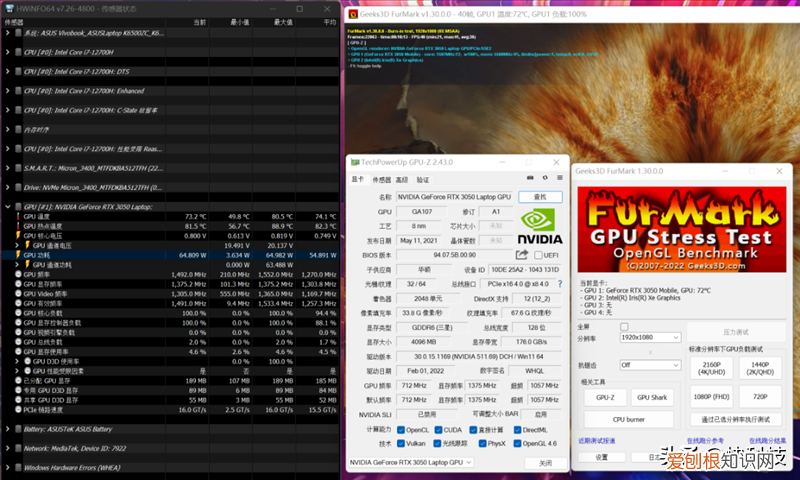Click the NVIDIA logo in GPU-Z
The height and width of the screenshot is (480, 800).
[x=541, y=226]
